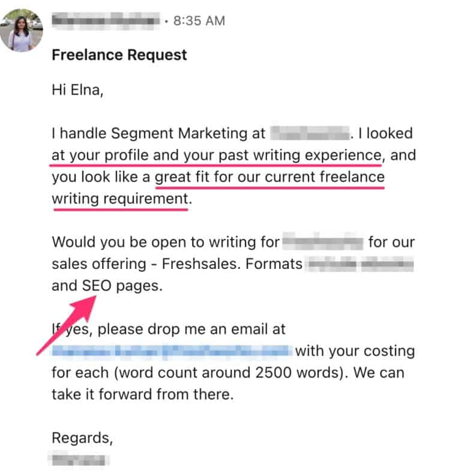Click underlined "great fit for our current freelance"
This screenshot has width=461, height=476.
[x=270, y=178]
